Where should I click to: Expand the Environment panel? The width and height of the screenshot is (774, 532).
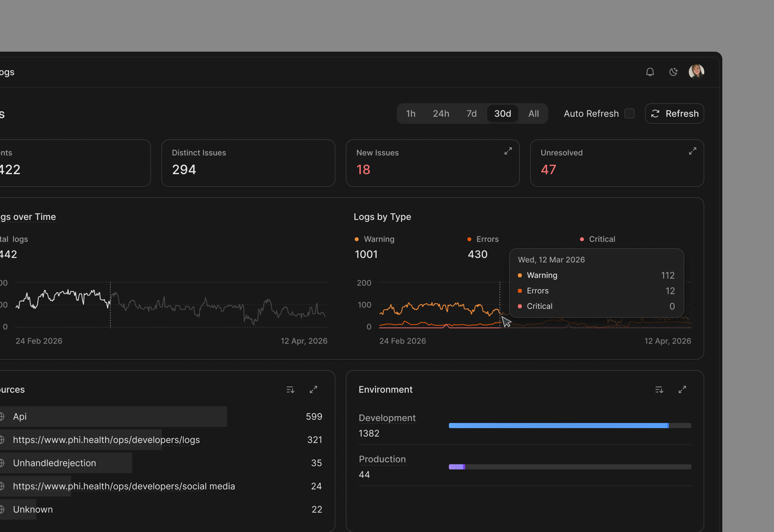click(x=682, y=390)
